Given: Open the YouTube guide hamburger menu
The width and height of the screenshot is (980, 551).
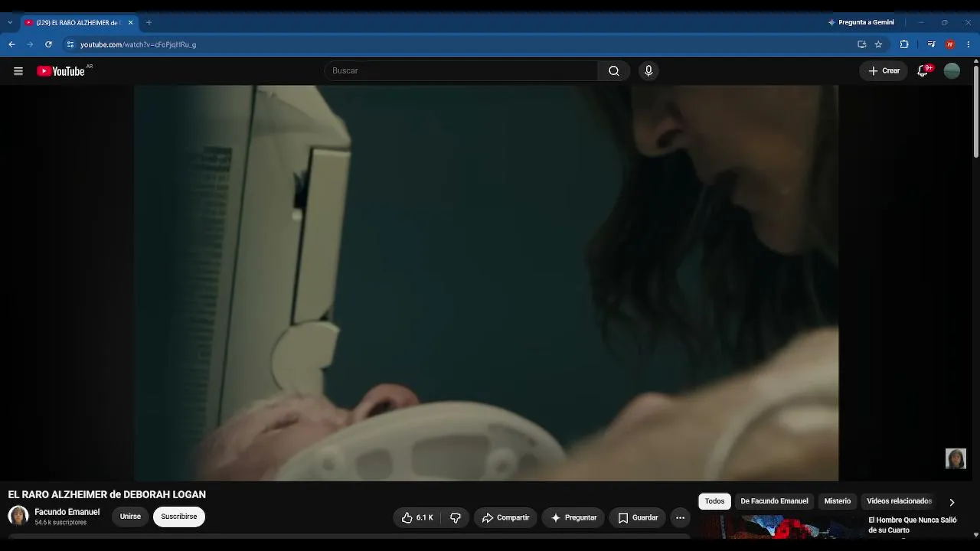Looking at the screenshot, I should point(18,71).
